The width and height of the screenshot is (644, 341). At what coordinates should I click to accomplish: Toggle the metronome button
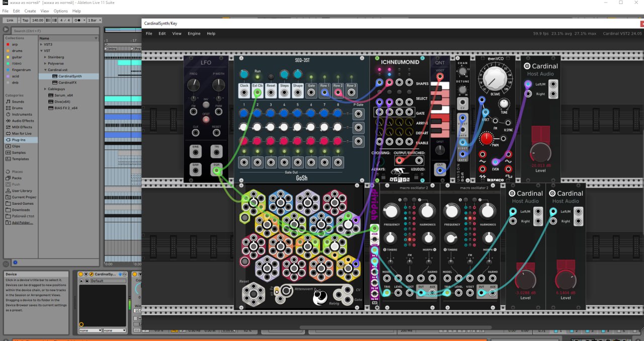pos(78,20)
